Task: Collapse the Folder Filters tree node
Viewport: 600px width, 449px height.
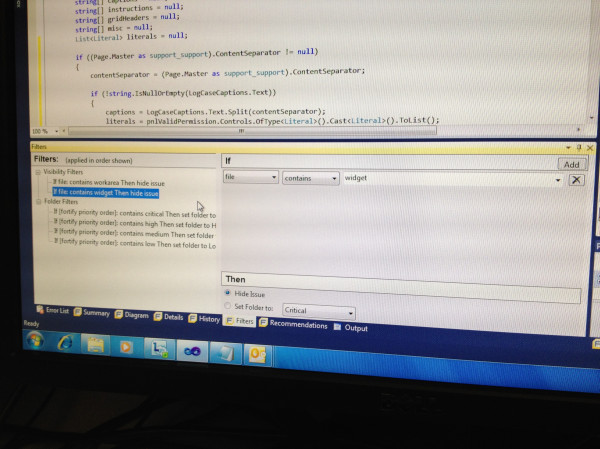Action: click(39, 201)
